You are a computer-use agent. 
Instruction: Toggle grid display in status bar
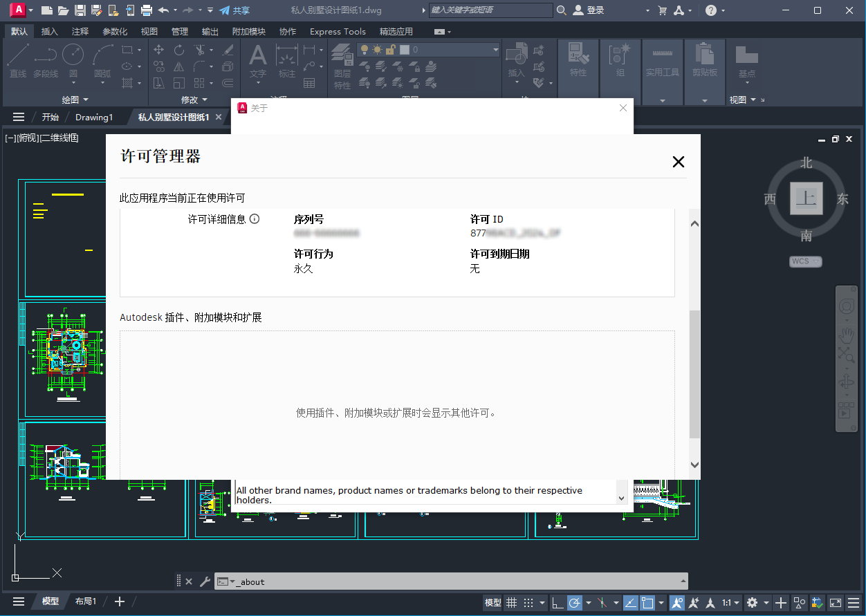tap(511, 602)
